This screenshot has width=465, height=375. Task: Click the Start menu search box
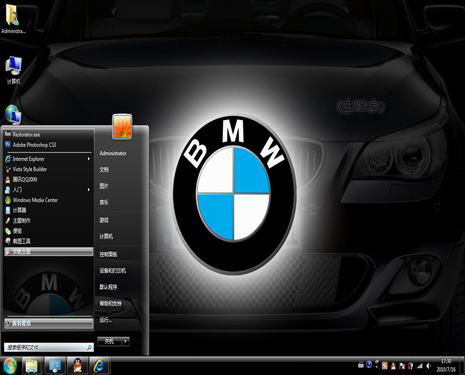[x=49, y=347]
